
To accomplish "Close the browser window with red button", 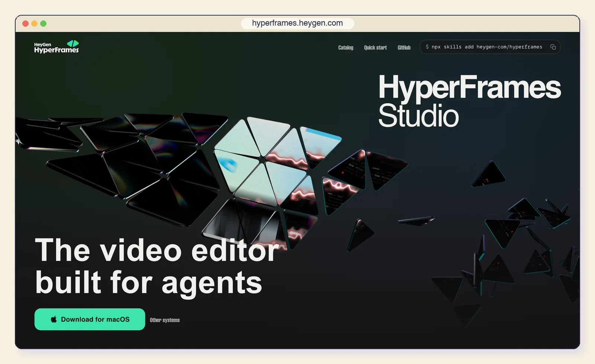I will 26,24.
